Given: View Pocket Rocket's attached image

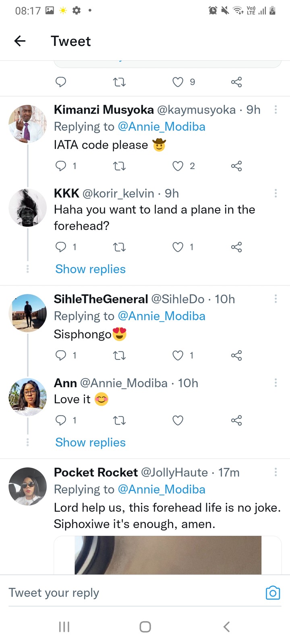Looking at the screenshot, I should pos(168,555).
